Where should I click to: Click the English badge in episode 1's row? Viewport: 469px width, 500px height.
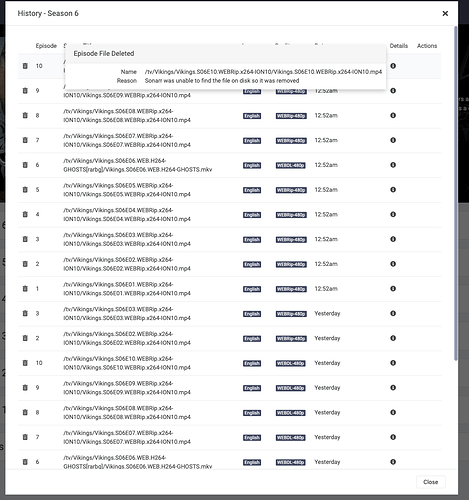pyautogui.click(x=252, y=289)
